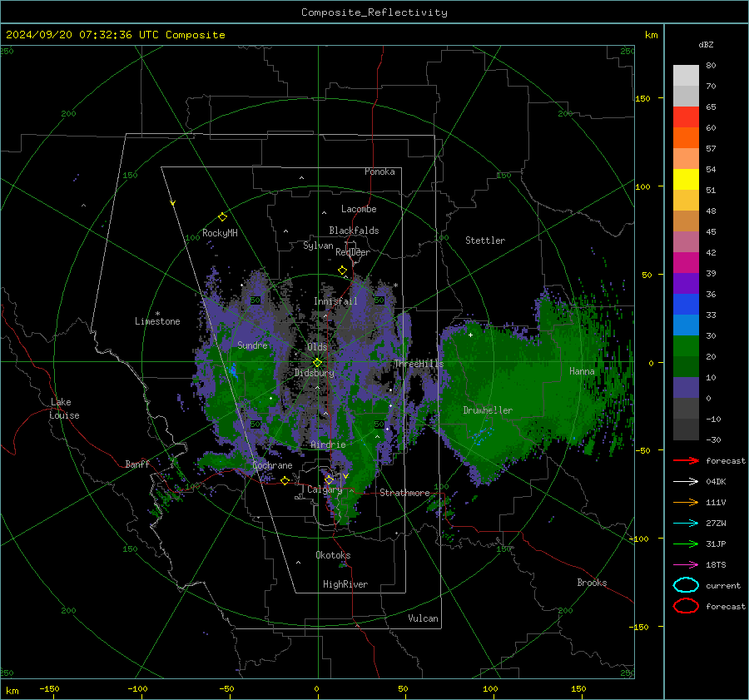Click the light gray 80 dBZ swatch
The width and height of the screenshot is (749, 700).
[x=686, y=75]
